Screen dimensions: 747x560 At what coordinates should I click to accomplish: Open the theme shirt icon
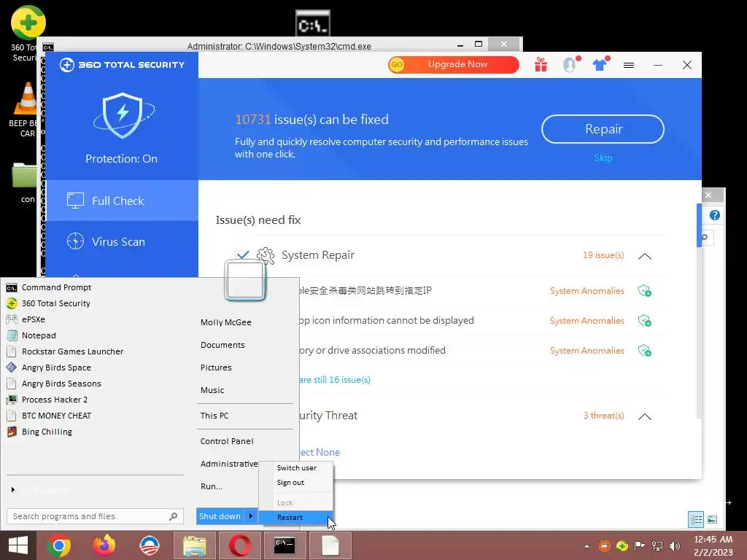(x=600, y=64)
